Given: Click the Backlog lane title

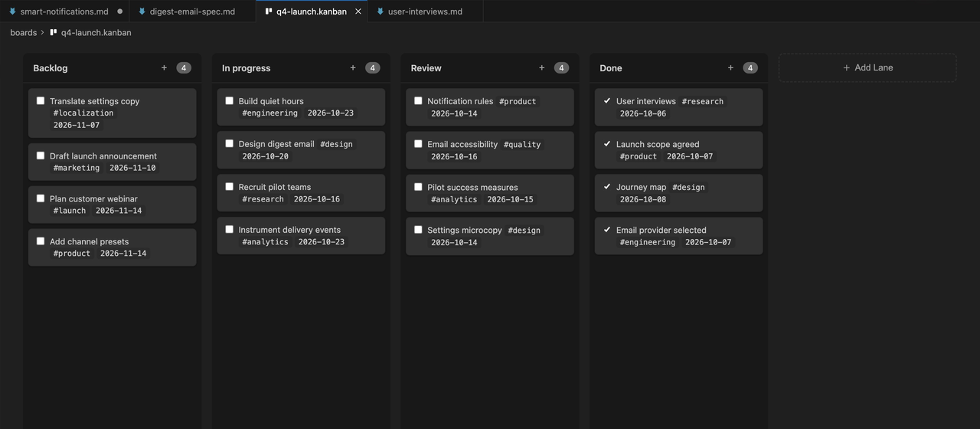Looking at the screenshot, I should (x=51, y=68).
